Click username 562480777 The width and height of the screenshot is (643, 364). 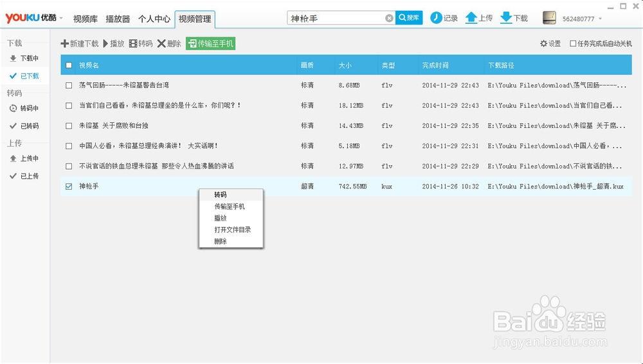tap(578, 19)
